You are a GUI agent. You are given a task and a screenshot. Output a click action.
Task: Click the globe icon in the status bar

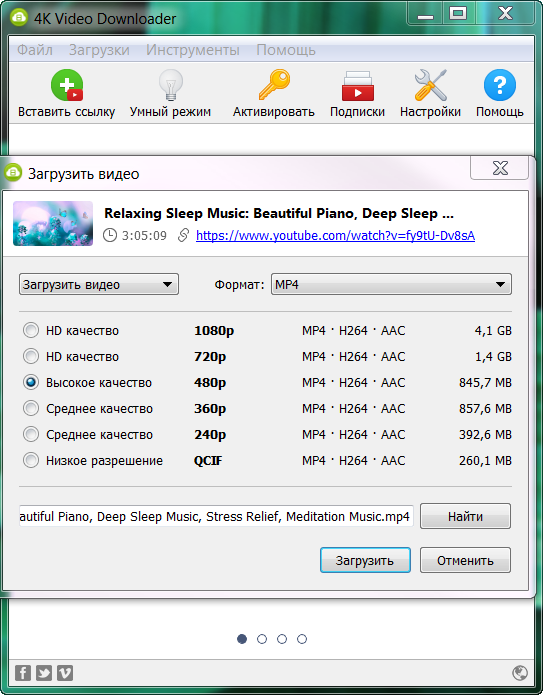coord(520,673)
